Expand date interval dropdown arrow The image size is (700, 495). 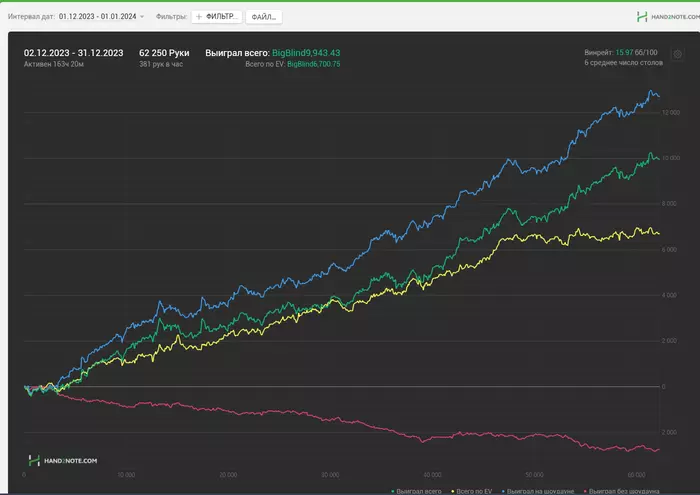pyautogui.click(x=142, y=17)
